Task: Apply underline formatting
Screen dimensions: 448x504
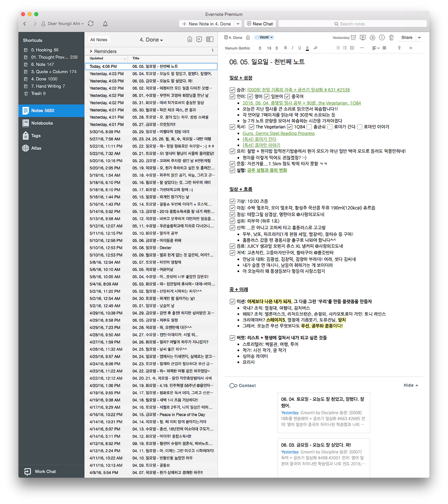Action: [x=300, y=48]
